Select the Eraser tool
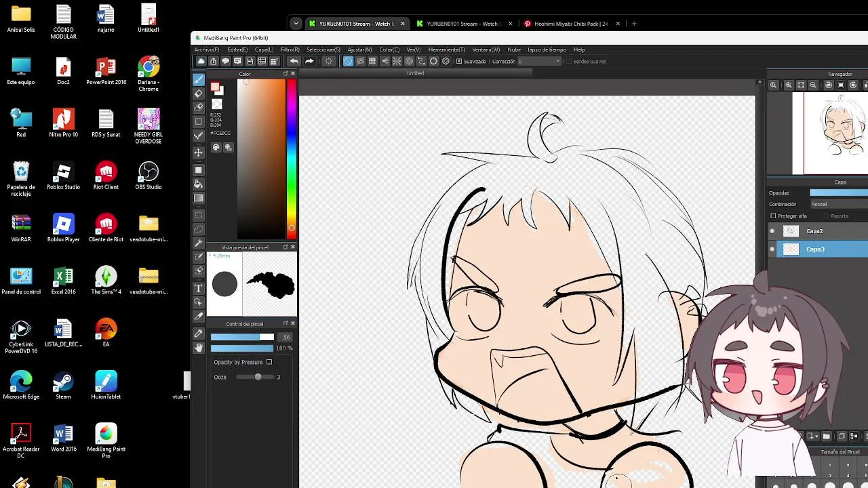Image resolution: width=868 pixels, height=488 pixels. [x=199, y=94]
